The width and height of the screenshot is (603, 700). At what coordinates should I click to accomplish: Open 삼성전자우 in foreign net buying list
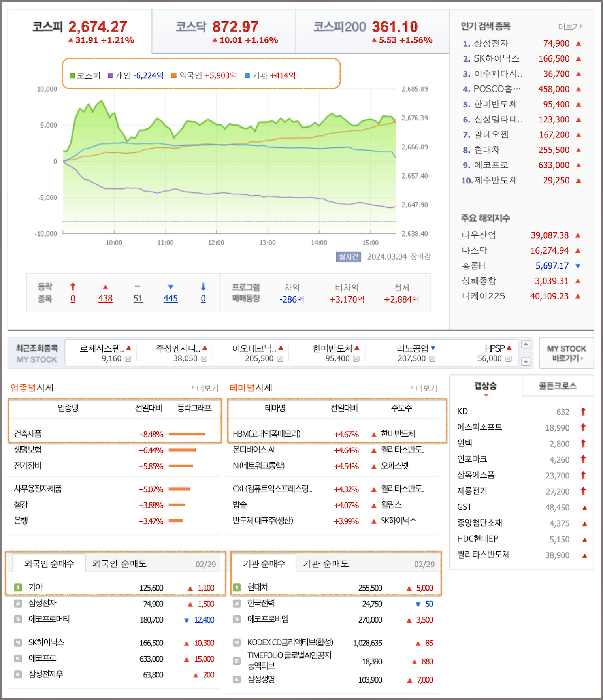(45, 674)
